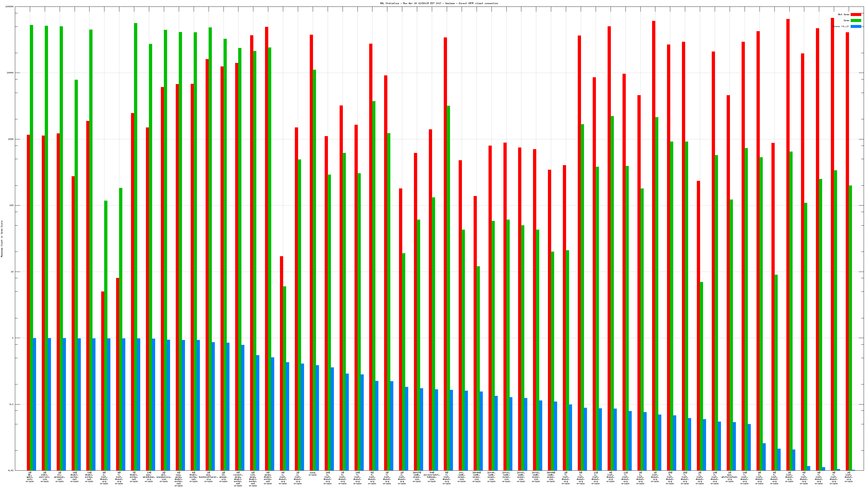Click the 1000 y-axis tick label
This screenshot has width=868, height=488.
(x=11, y=139)
